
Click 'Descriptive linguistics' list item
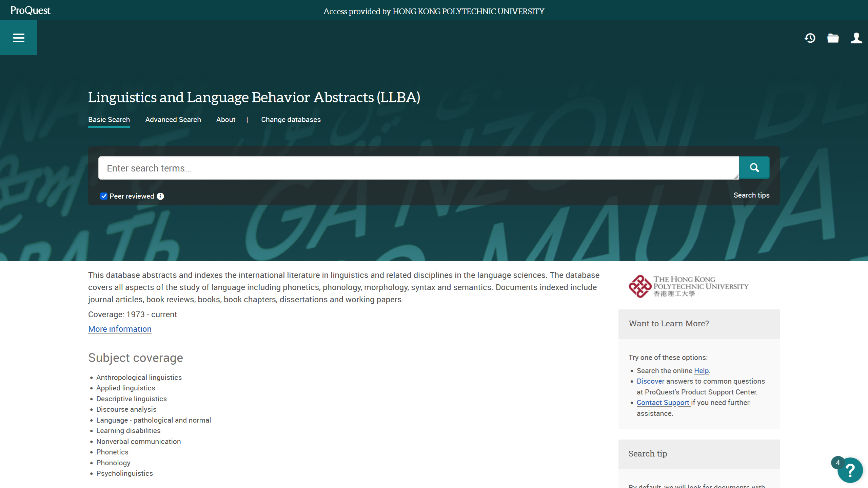pos(132,399)
